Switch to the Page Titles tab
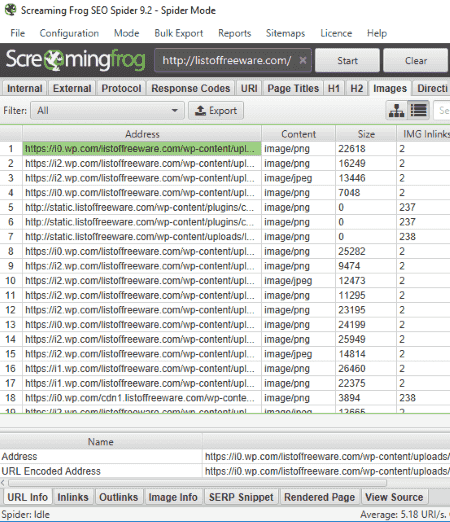The height and width of the screenshot is (522, 450). [x=293, y=88]
